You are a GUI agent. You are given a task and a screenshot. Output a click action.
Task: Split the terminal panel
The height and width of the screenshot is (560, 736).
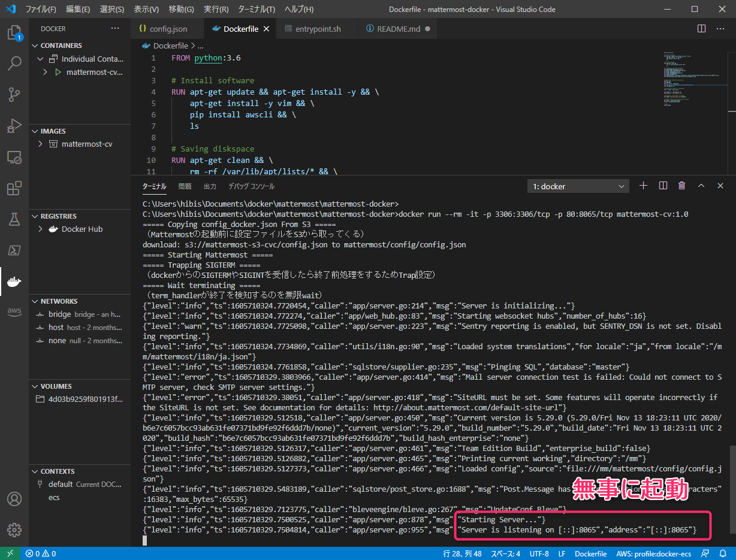[x=663, y=186]
